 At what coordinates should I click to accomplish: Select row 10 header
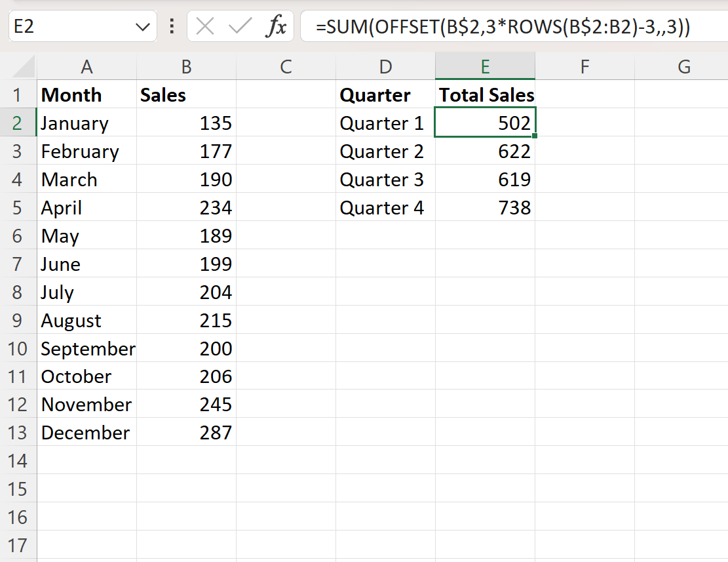pos(18,348)
